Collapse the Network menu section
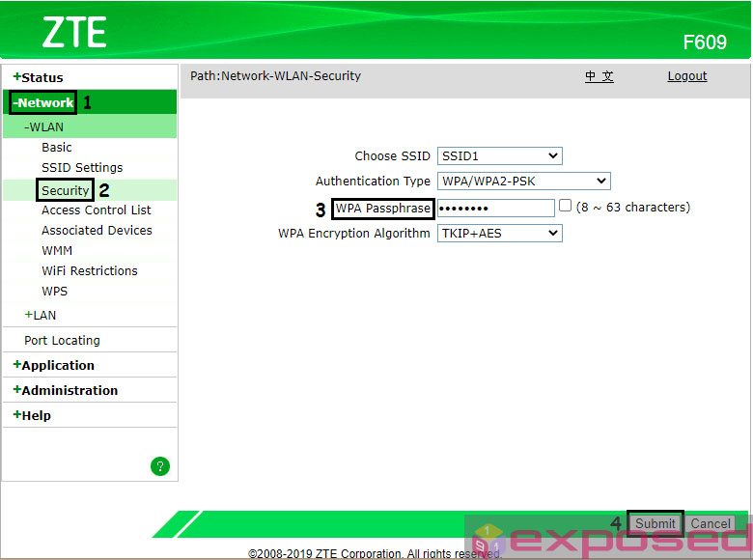Screen dimensions: 753x560 click(43, 102)
